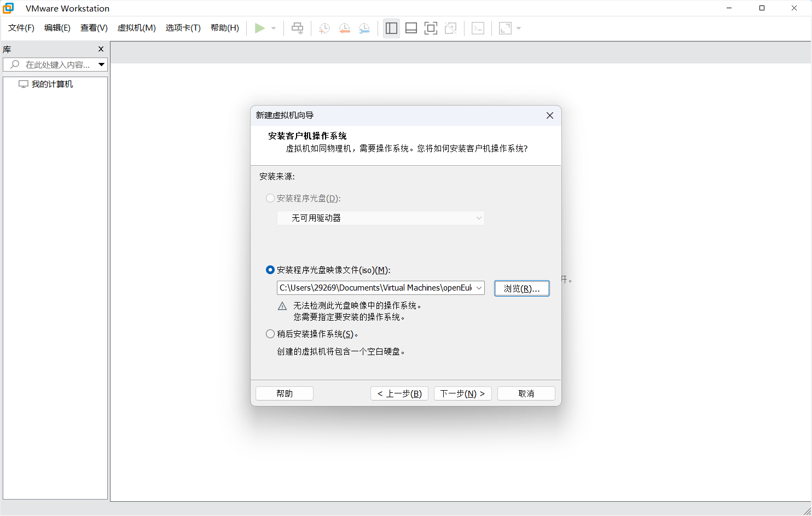Click the take snapshot clock icon
Image resolution: width=812 pixels, height=516 pixels.
click(x=324, y=28)
